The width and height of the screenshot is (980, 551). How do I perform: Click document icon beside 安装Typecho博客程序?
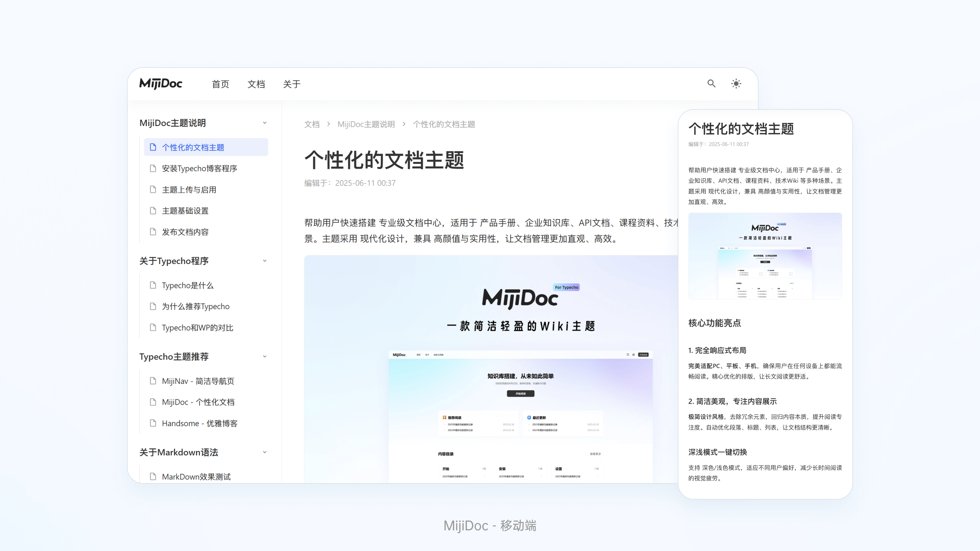coord(153,168)
